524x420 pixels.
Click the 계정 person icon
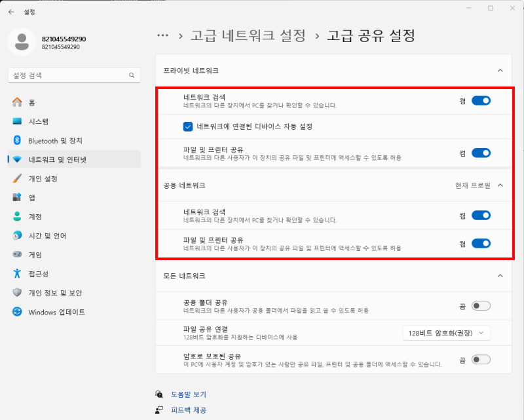pos(17,216)
